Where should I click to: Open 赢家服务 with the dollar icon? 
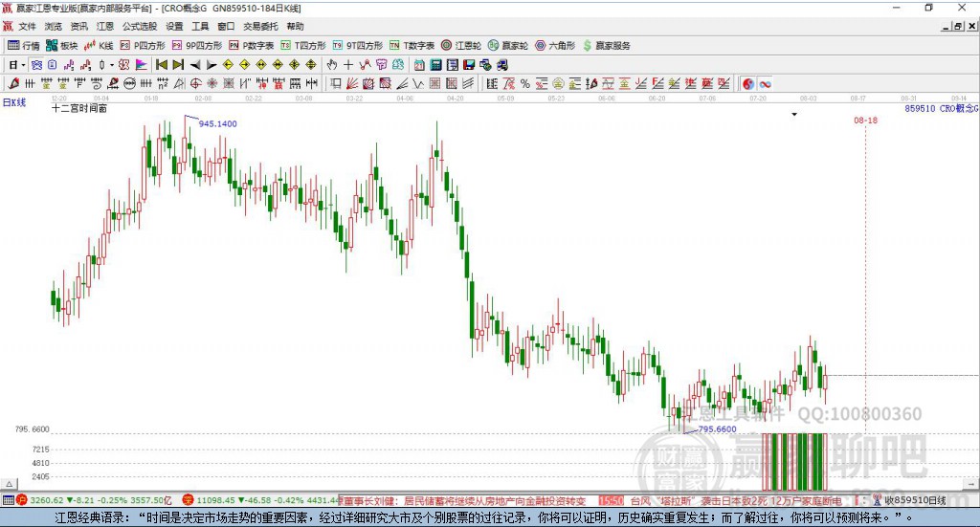pos(606,46)
